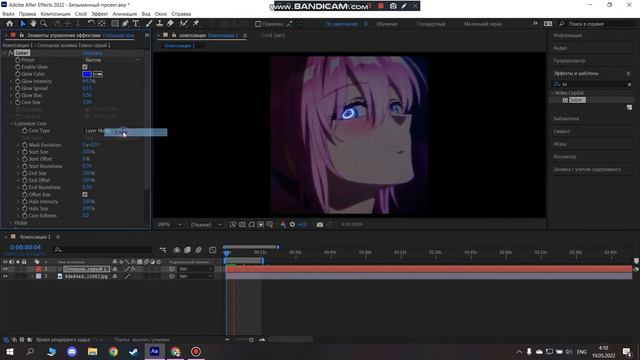The image size is (640, 360).
Task: Click the stopwatch next to Glow Intensity
Action: click(x=18, y=81)
